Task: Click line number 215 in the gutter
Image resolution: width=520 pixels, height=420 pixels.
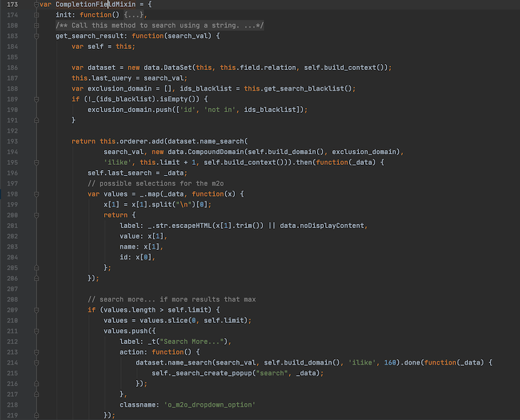Action: [x=13, y=373]
